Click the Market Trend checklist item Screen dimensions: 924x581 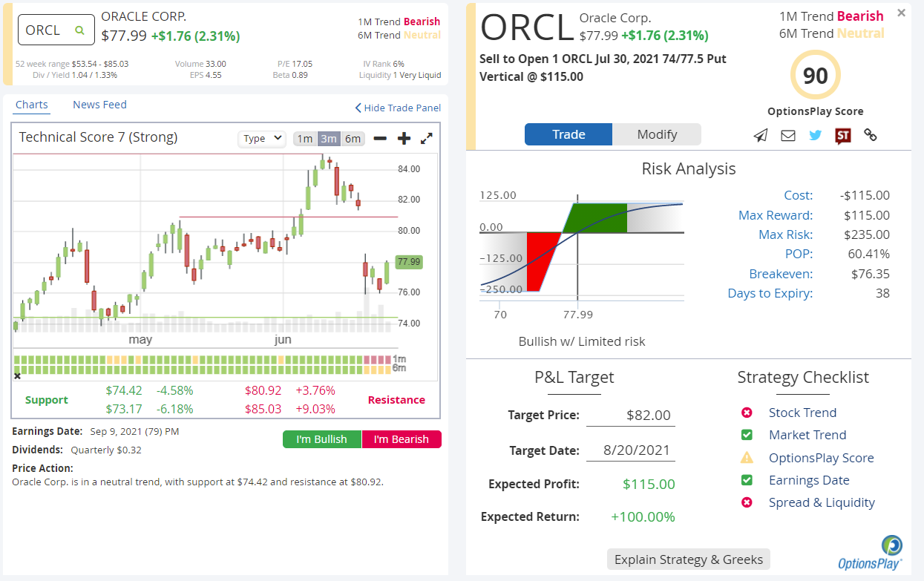pos(807,435)
